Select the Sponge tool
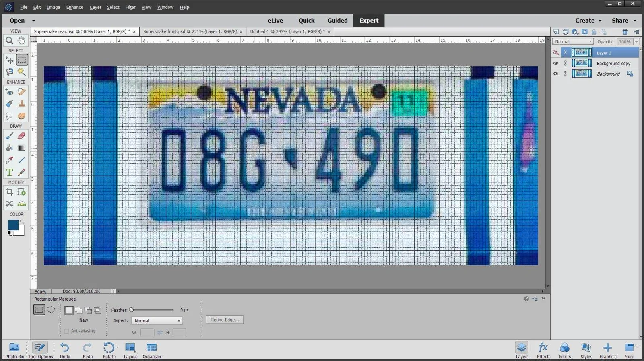This screenshot has height=361, width=644. 22,116
